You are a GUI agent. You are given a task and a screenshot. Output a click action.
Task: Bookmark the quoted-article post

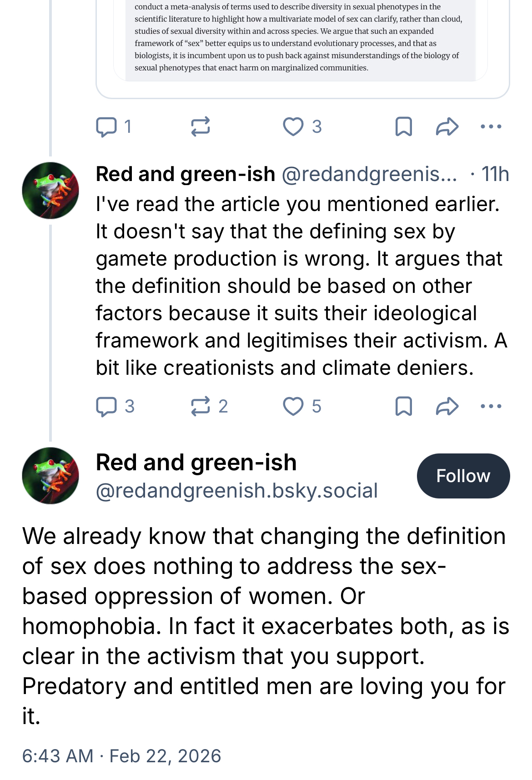(403, 127)
